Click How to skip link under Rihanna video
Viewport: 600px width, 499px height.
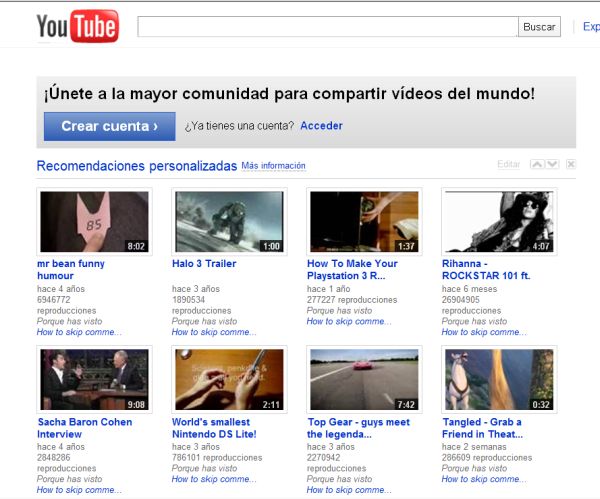click(x=484, y=332)
